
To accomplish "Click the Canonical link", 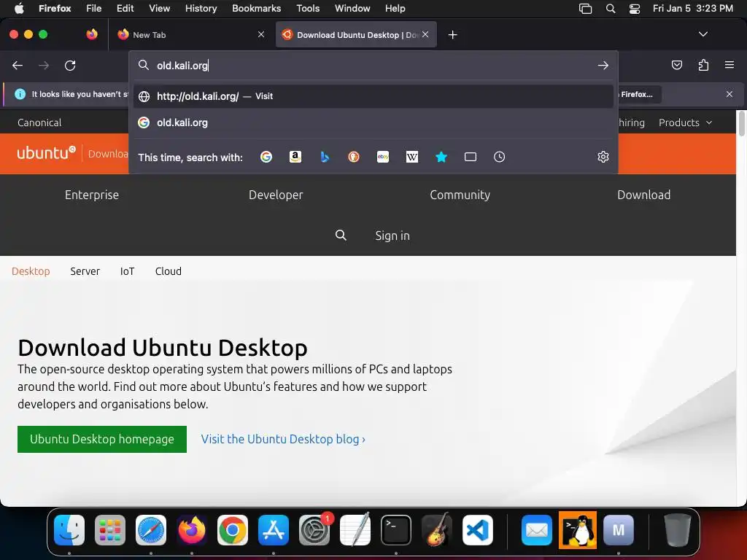I will point(39,122).
